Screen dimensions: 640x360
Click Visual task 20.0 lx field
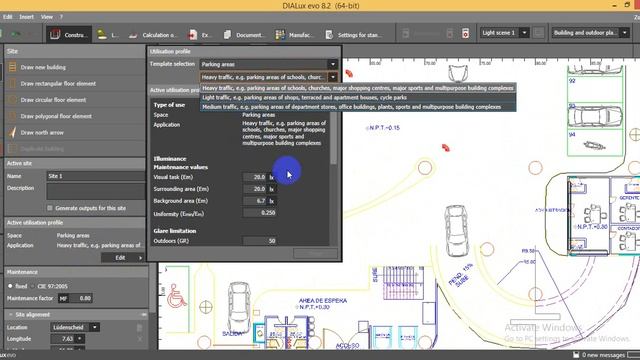(255, 177)
